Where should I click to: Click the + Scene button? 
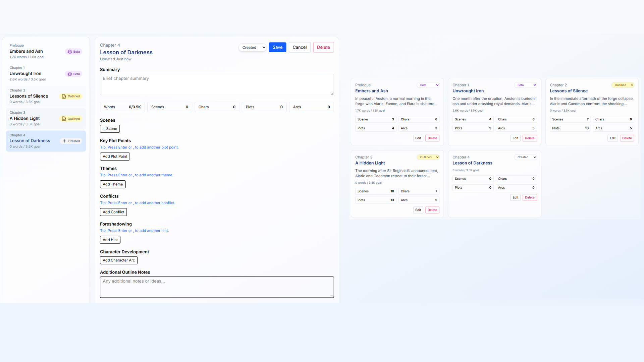click(110, 129)
